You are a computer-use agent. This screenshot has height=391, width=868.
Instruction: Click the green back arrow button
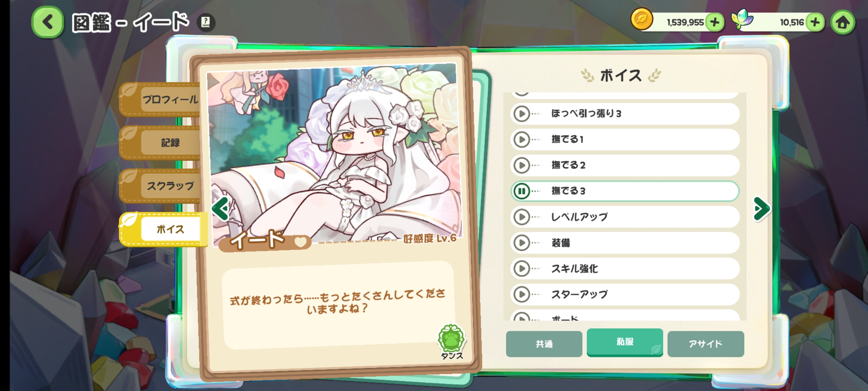point(47,22)
